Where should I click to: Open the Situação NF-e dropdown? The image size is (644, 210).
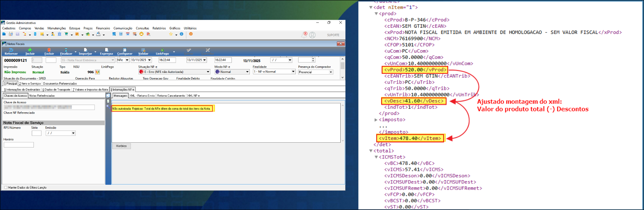point(208,72)
